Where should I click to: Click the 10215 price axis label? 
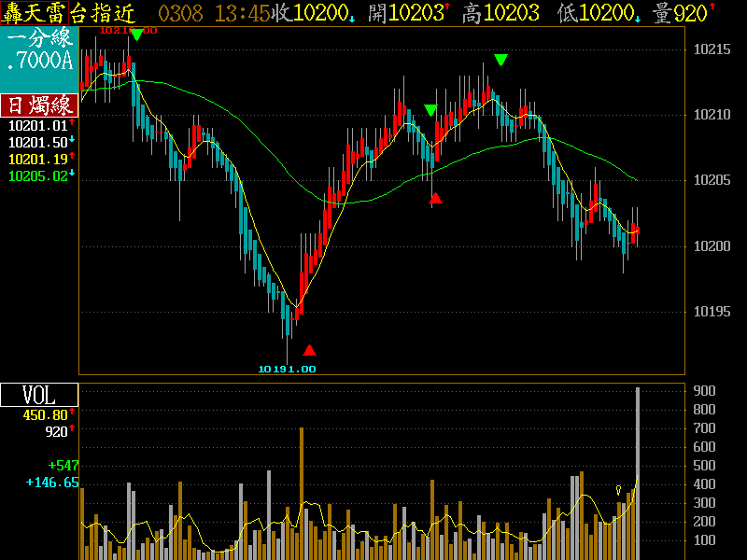[x=711, y=49]
